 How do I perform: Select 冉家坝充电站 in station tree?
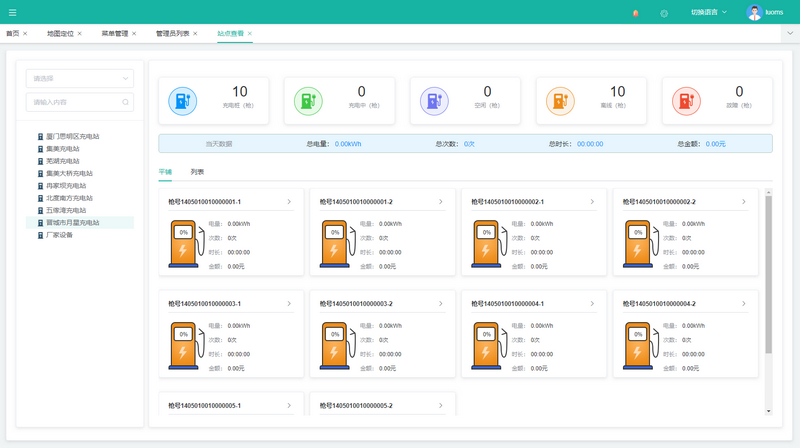66,186
